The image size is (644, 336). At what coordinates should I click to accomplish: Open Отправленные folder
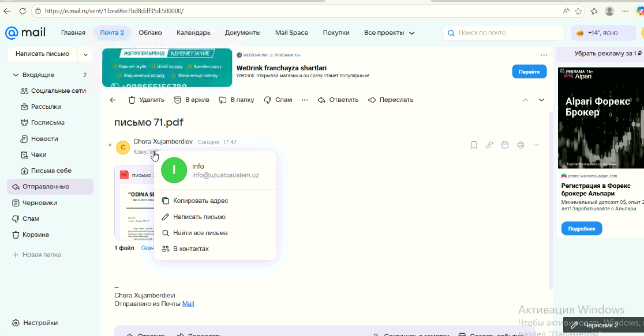(50, 187)
